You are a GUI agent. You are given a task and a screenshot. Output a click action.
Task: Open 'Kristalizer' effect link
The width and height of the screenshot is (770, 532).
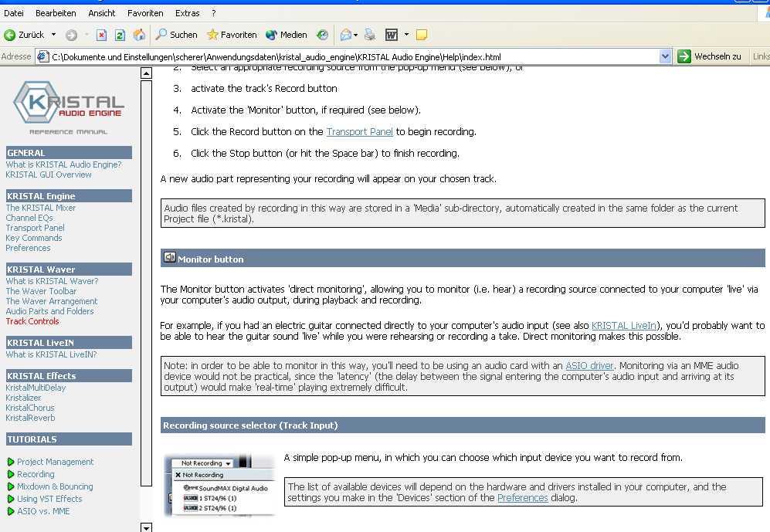pyautogui.click(x=24, y=398)
